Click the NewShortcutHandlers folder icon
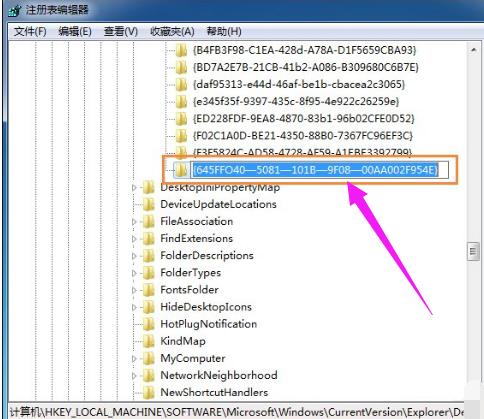The image size is (484, 419). click(149, 392)
